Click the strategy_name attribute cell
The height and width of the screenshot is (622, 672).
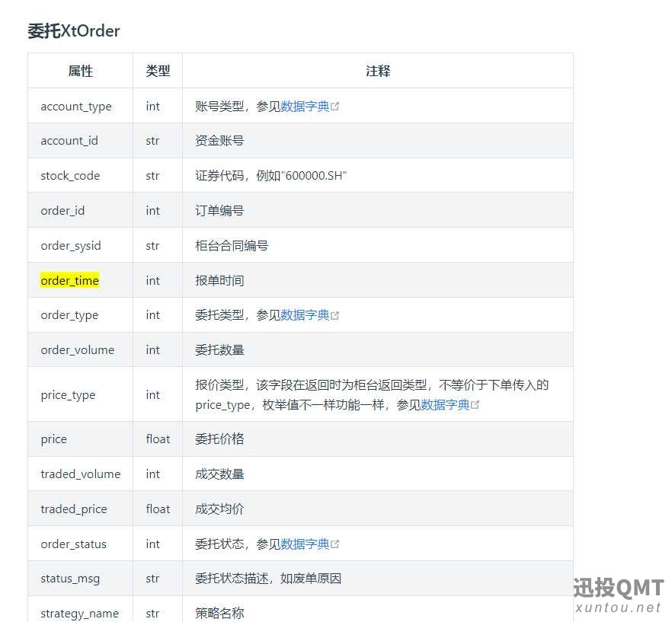click(80, 613)
